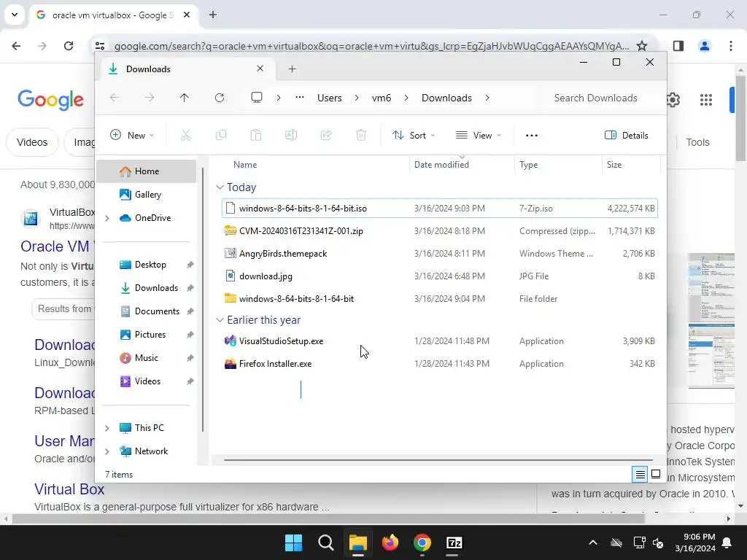Open the View dropdown menu
The image size is (747, 560).
coord(479,135)
